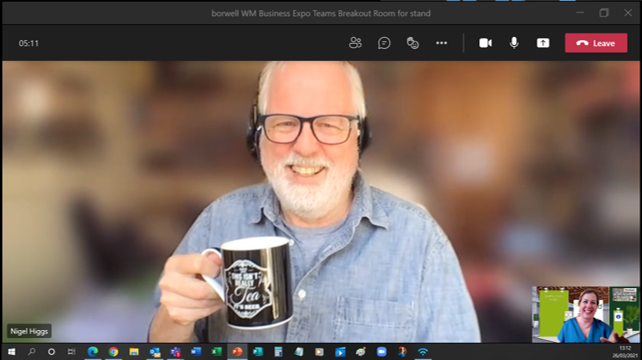Switch to Outlook on the taskbar
This screenshot has width=642, height=360.
click(x=155, y=352)
